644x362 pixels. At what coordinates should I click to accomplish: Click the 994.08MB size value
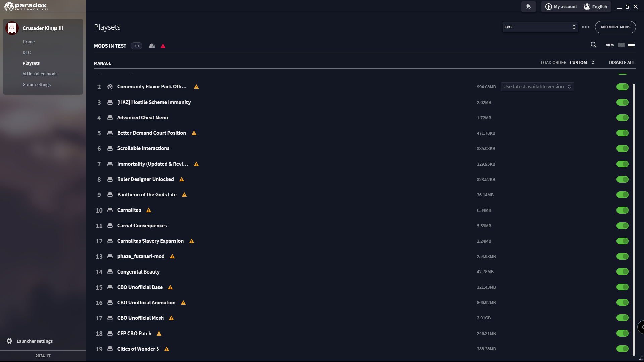point(486,87)
